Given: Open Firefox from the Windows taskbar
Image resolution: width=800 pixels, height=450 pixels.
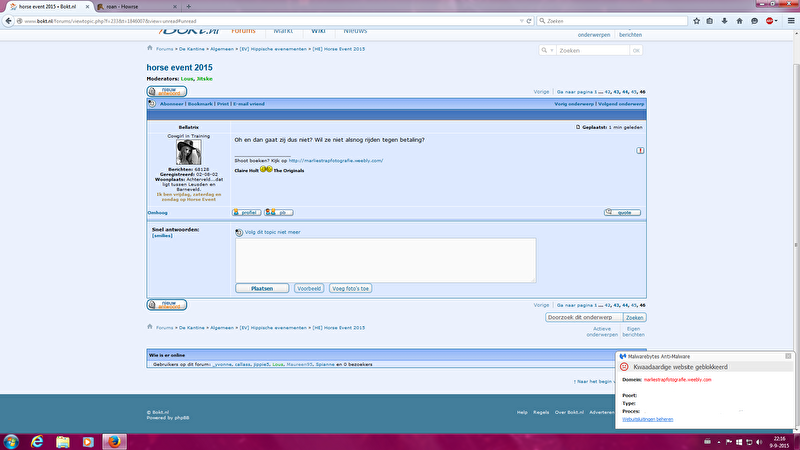Looking at the screenshot, I should pos(112,440).
